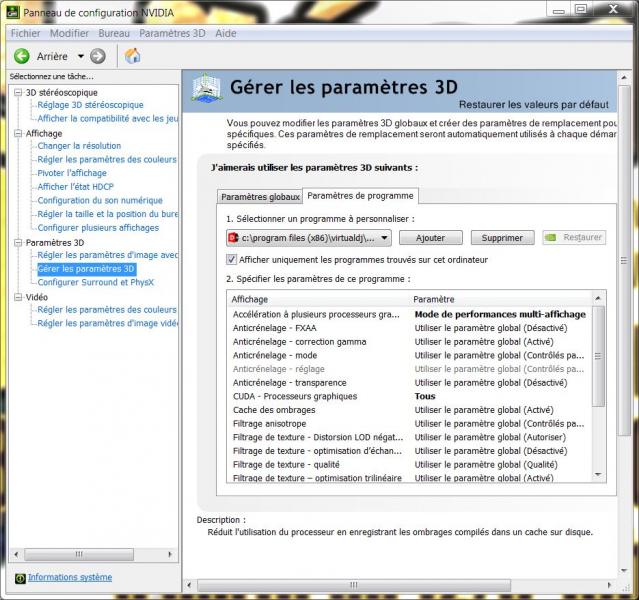The width and height of the screenshot is (639, 600).
Task: Open 'Afficher la compatibilité avec les jeux'
Action: pos(108,119)
